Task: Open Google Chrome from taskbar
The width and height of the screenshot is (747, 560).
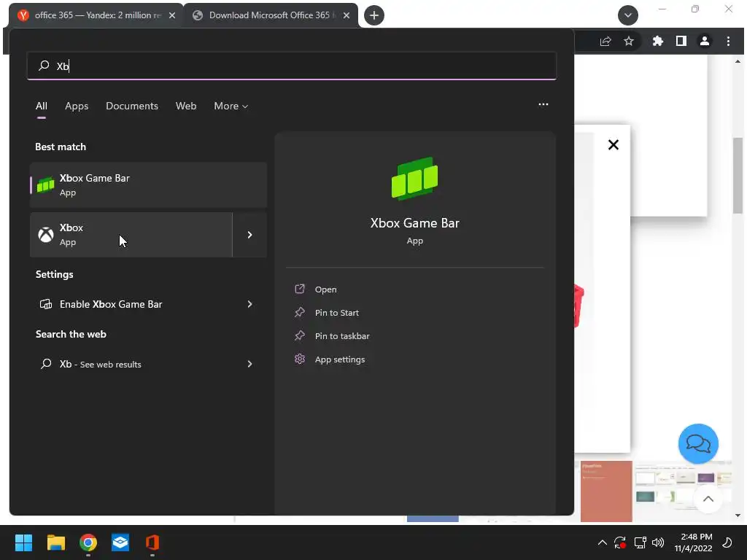Action: pos(88,542)
